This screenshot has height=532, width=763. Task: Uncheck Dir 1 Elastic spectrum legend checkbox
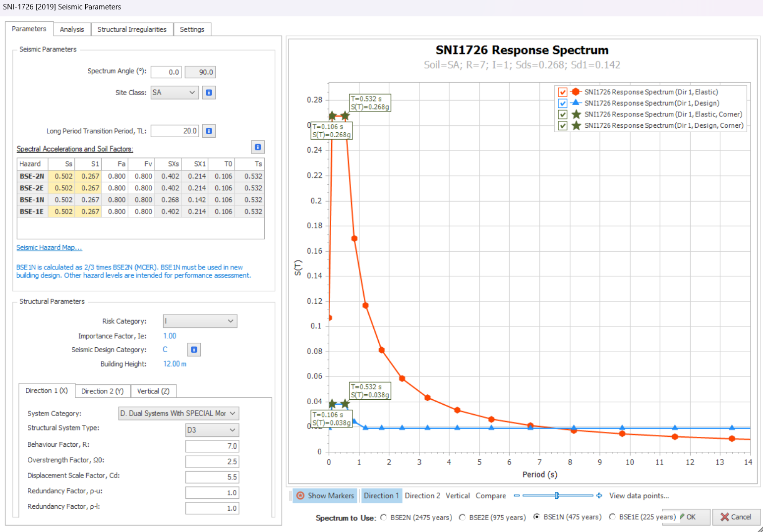point(563,92)
